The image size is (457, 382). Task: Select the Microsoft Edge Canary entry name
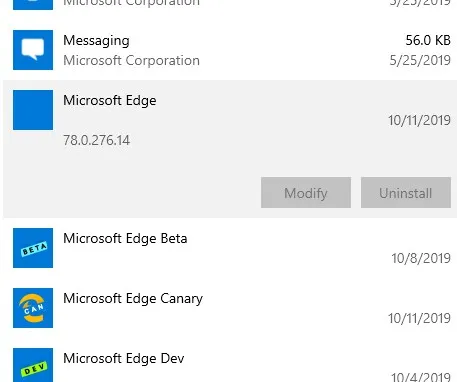point(133,299)
